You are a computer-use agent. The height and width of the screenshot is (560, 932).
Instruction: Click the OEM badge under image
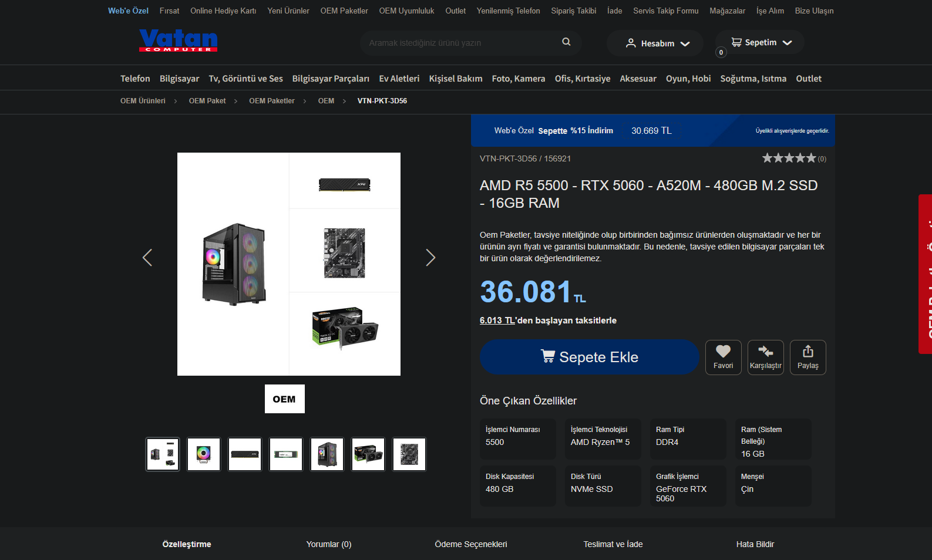285,399
